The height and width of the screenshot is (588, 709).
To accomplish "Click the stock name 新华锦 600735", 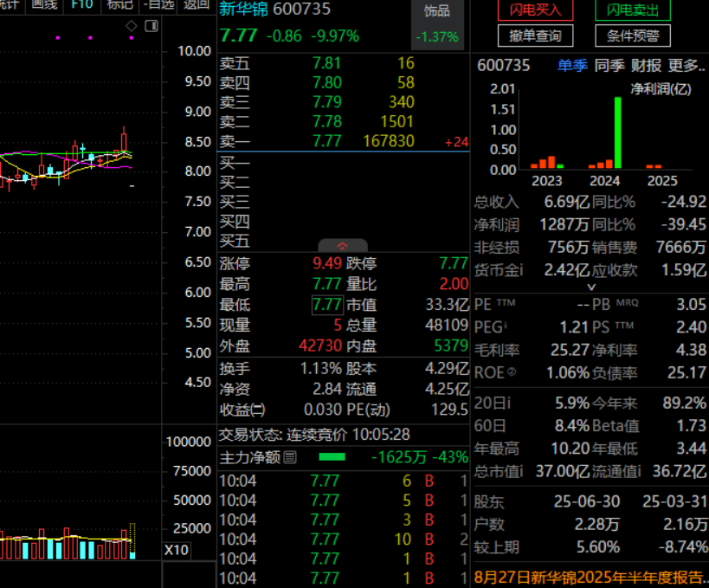I will [275, 9].
